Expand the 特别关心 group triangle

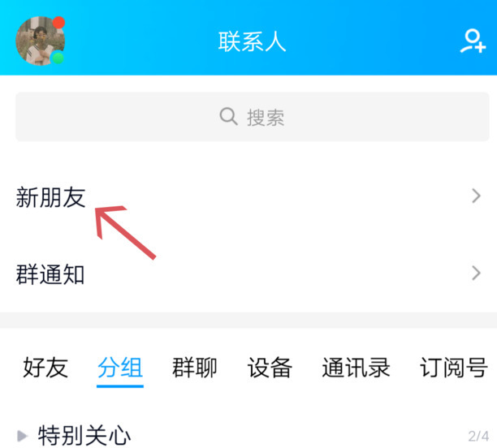22,436
